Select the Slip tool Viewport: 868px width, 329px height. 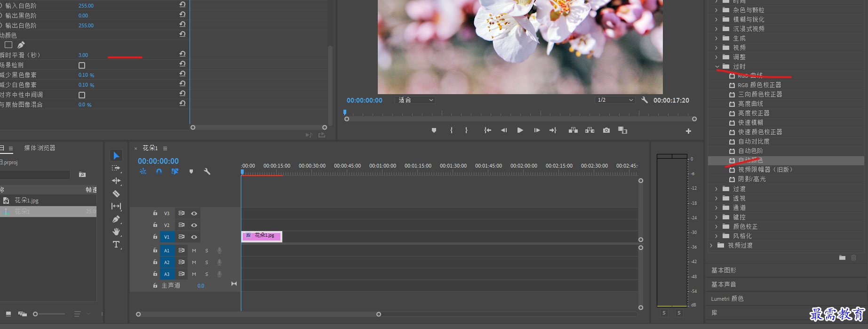point(116,206)
